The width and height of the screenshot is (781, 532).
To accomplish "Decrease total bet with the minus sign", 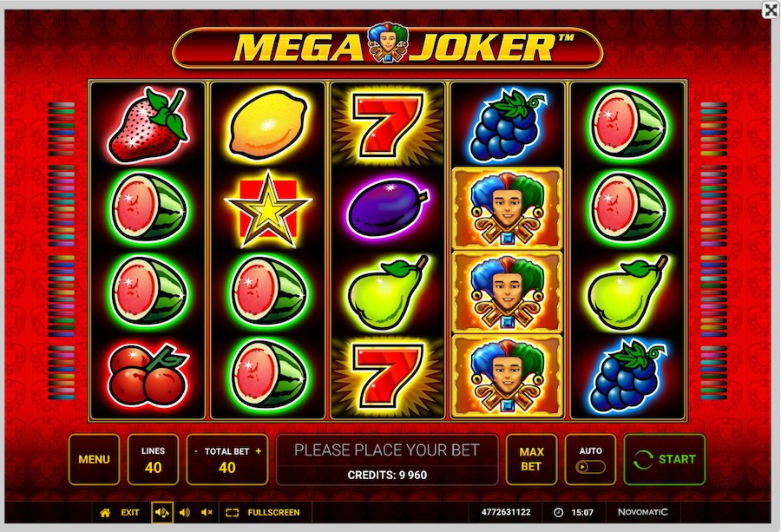I will coord(196,451).
